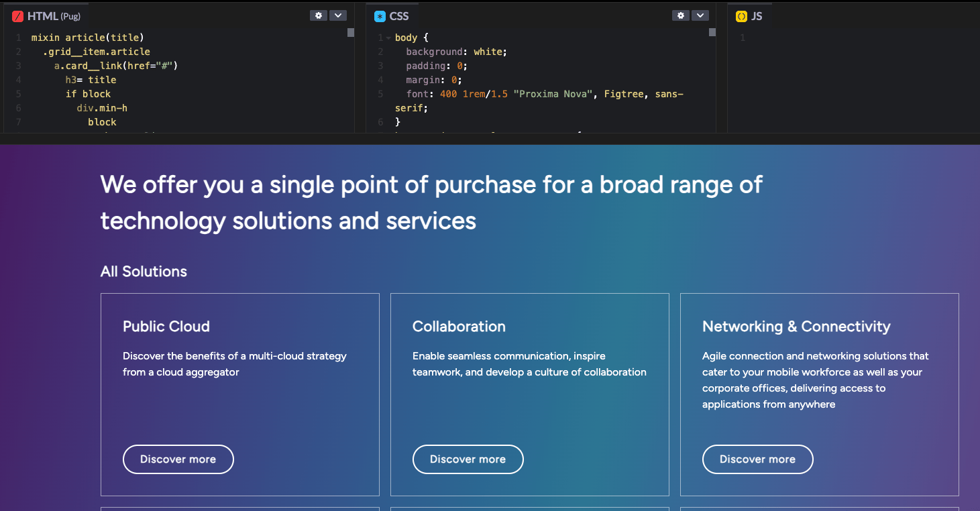
Task: Click the "mixin article(title)" code line
Action: [88, 38]
